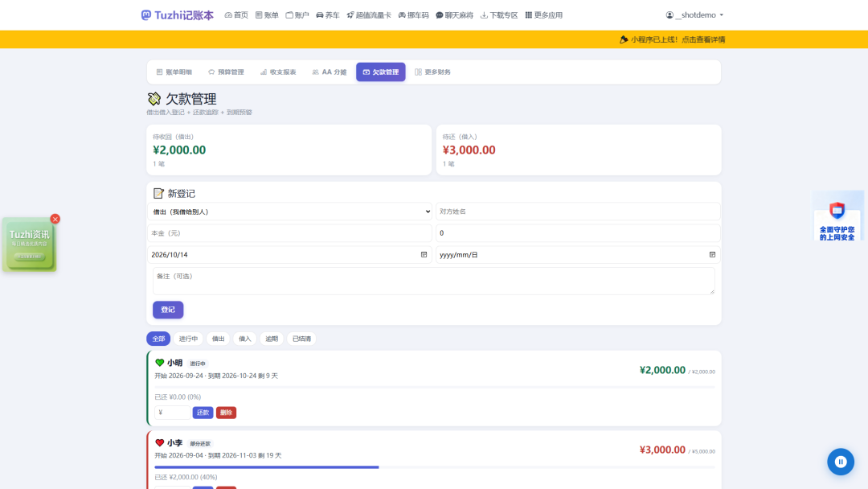Click 小明 repayment progress bar

[435, 387]
